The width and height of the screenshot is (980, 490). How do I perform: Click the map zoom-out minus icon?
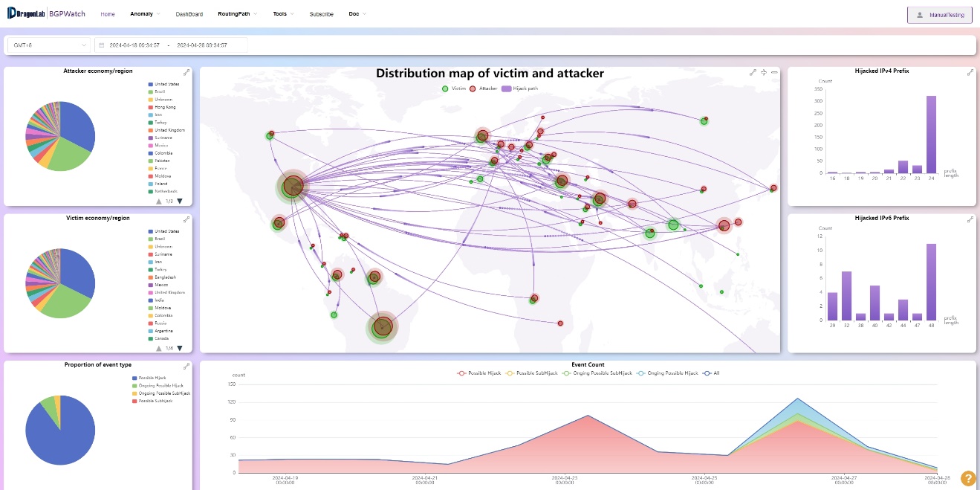pos(774,72)
